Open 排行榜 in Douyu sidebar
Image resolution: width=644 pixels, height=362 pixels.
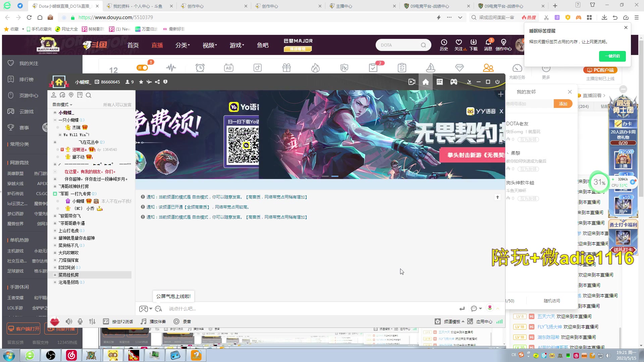(21, 79)
